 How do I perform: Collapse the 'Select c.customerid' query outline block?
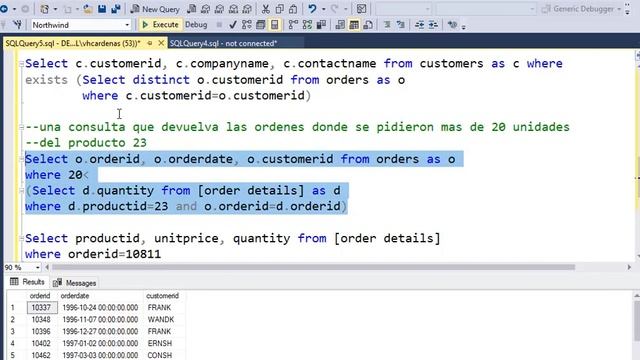pyautogui.click(x=21, y=63)
